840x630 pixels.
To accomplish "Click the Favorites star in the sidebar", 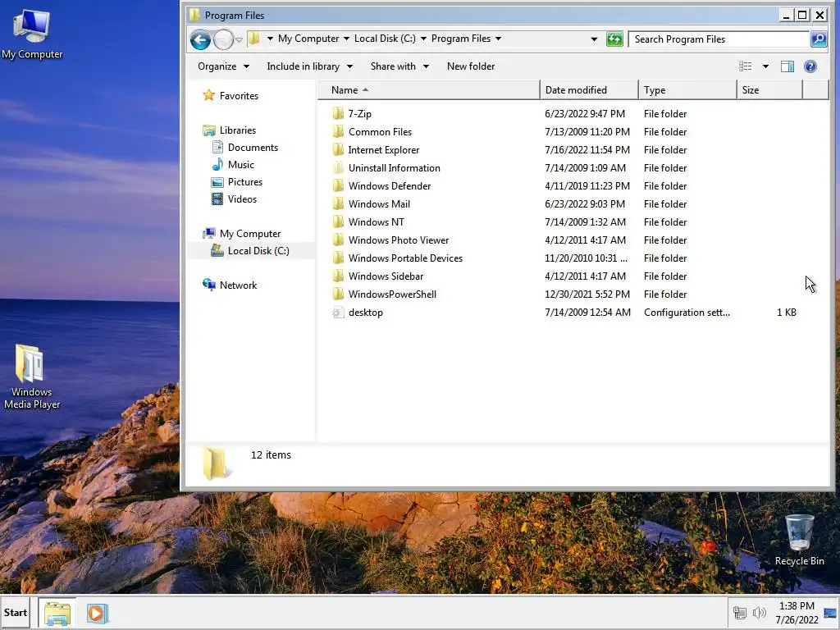I will point(208,95).
